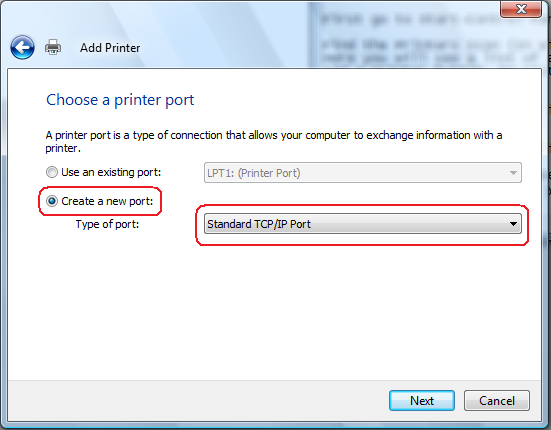This screenshot has height=430, width=551.
Task: Click the Next button
Action: point(422,400)
